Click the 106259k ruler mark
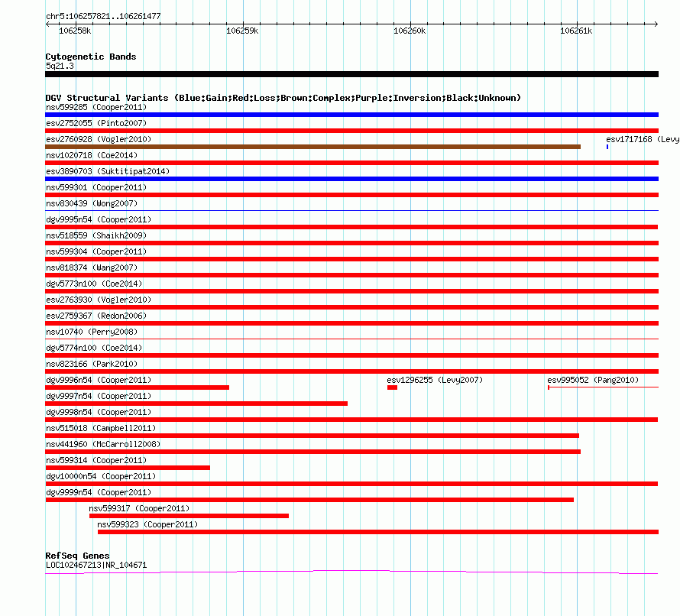The width and height of the screenshot is (680, 616). 242,31
